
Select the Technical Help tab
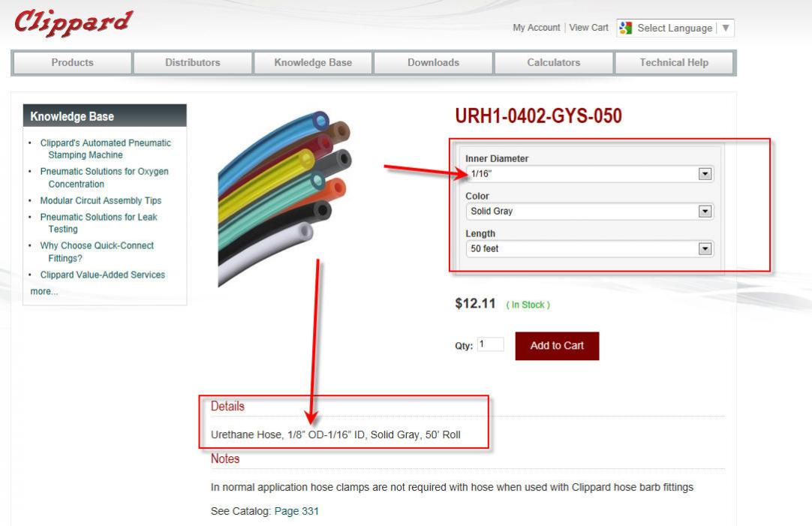[x=674, y=62]
